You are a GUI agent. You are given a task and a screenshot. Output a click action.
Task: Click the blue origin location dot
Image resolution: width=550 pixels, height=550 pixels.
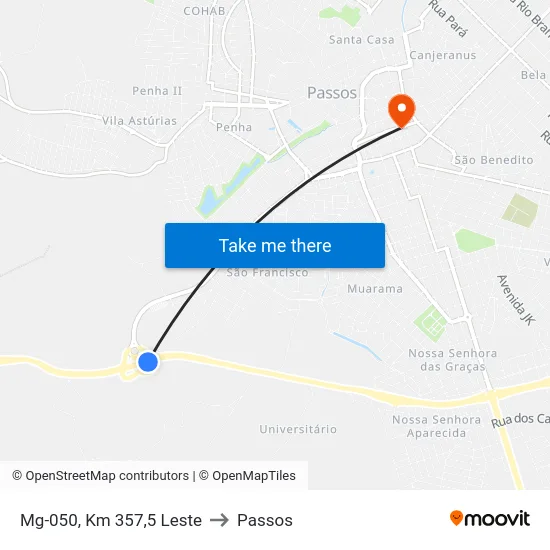[148, 362]
